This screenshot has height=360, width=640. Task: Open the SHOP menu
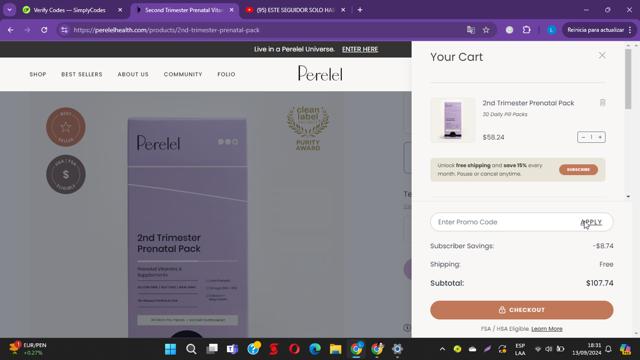point(38,74)
